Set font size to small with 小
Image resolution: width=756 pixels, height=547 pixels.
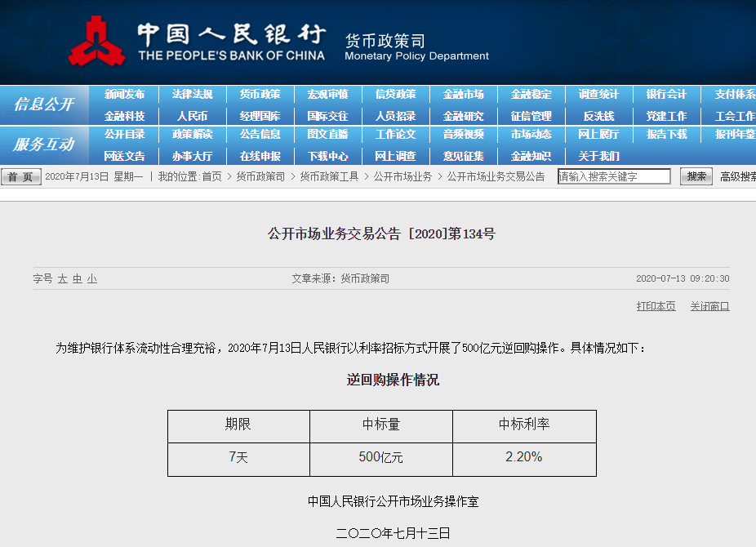pos(91,279)
